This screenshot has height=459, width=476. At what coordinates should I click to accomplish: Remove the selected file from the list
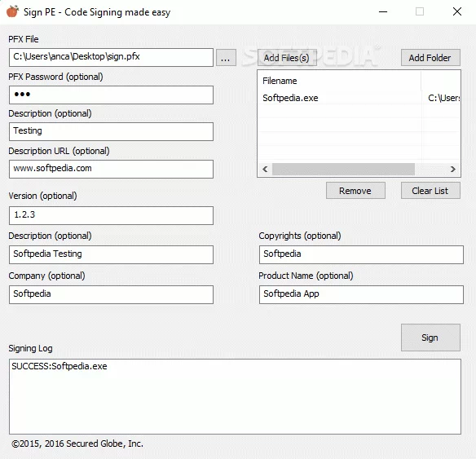click(x=355, y=191)
